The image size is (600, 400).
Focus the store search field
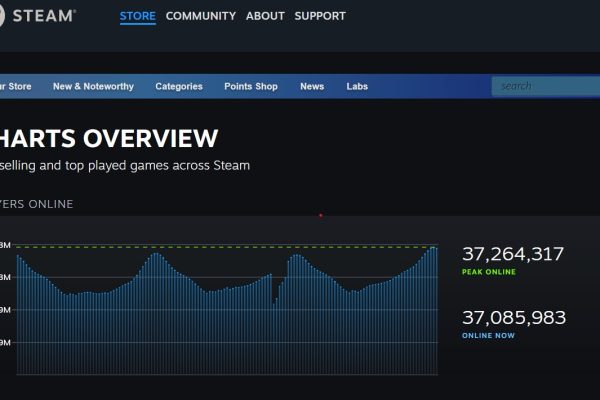[546, 86]
